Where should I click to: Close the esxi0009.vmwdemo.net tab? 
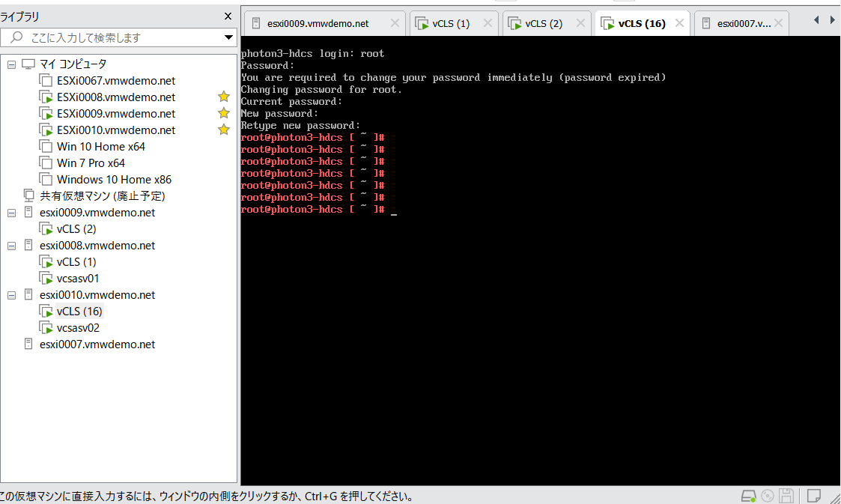(395, 23)
